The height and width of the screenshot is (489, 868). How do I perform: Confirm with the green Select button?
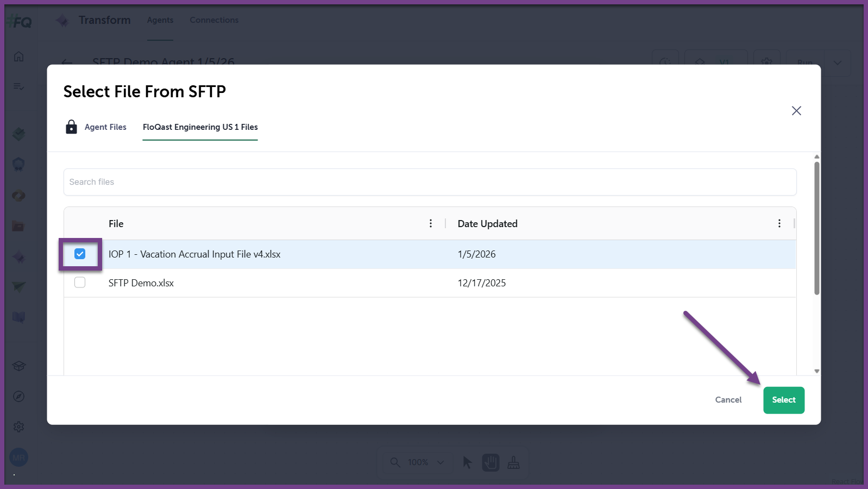(x=784, y=400)
